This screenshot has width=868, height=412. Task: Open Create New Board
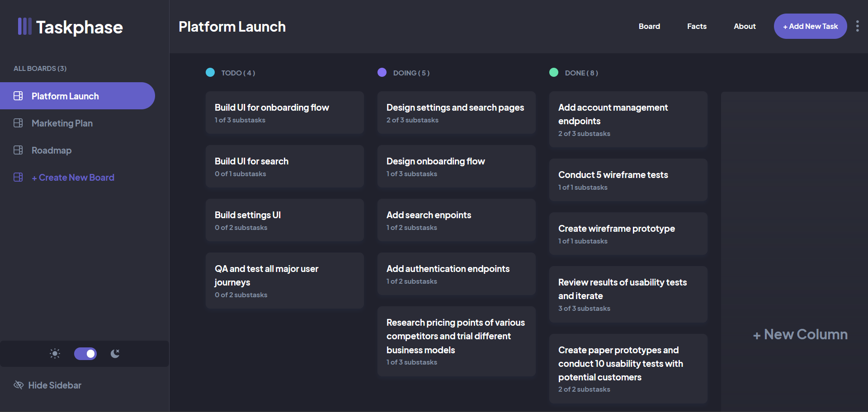73,177
